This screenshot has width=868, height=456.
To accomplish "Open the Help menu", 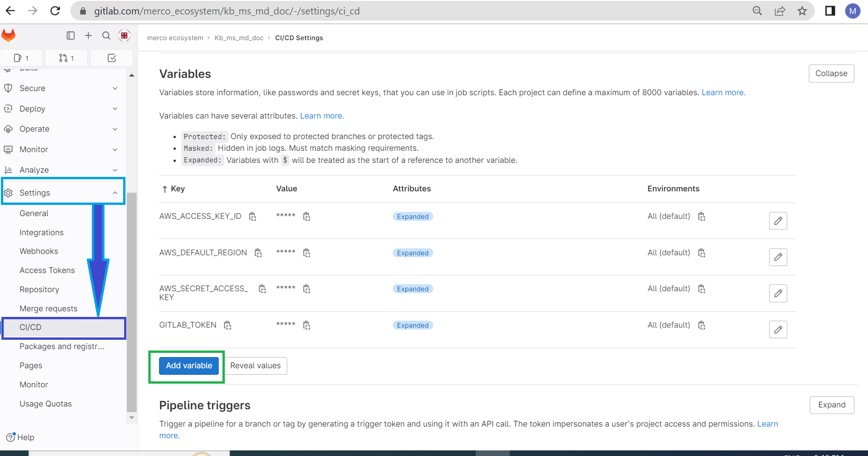I will coord(21,437).
